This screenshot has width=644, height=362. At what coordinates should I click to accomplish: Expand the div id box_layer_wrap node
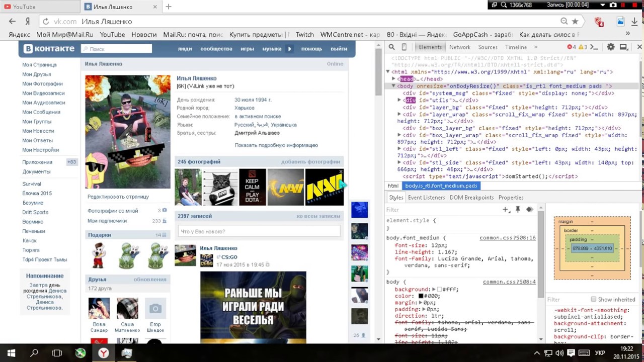point(399,135)
